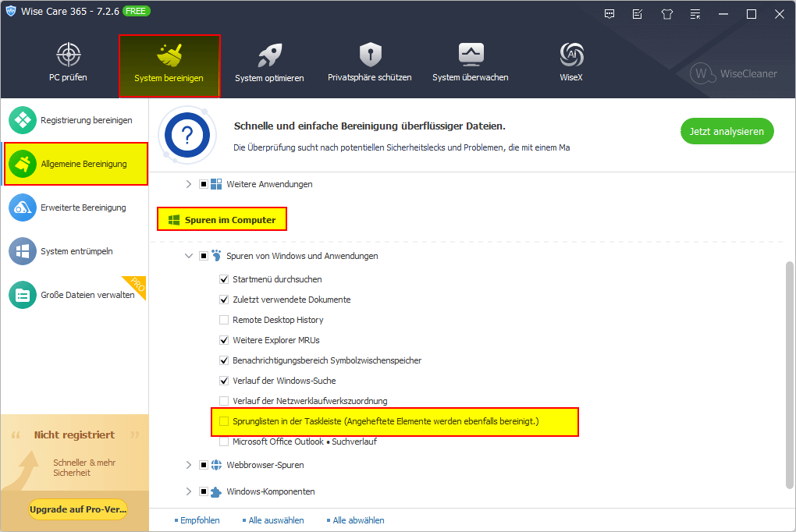Expand the Webbrowser-Spuren group

pyautogui.click(x=189, y=465)
